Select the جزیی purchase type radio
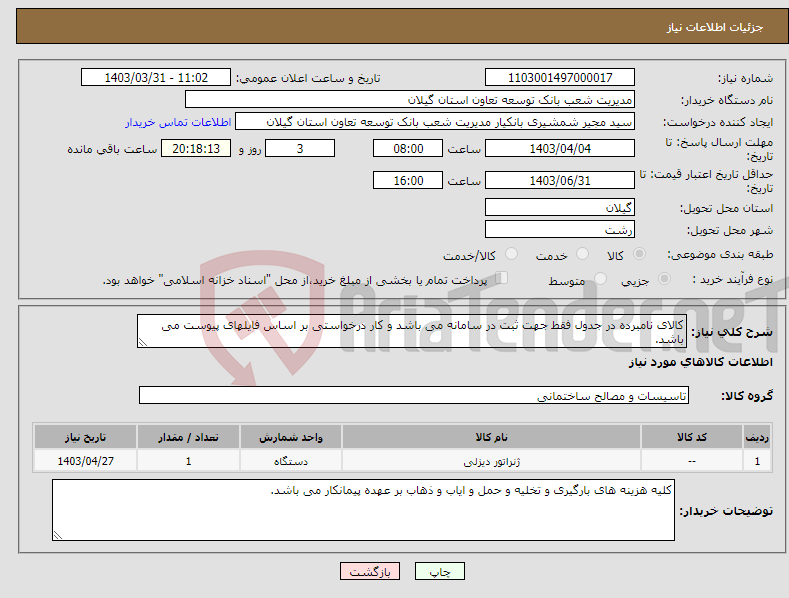Image resolution: width=789 pixels, height=598 pixels. coord(664,278)
